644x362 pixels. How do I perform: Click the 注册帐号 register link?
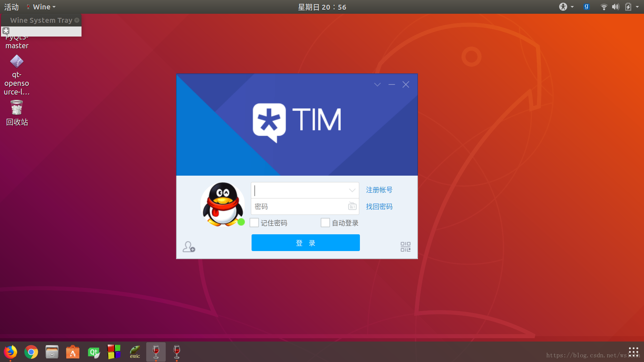pos(379,190)
